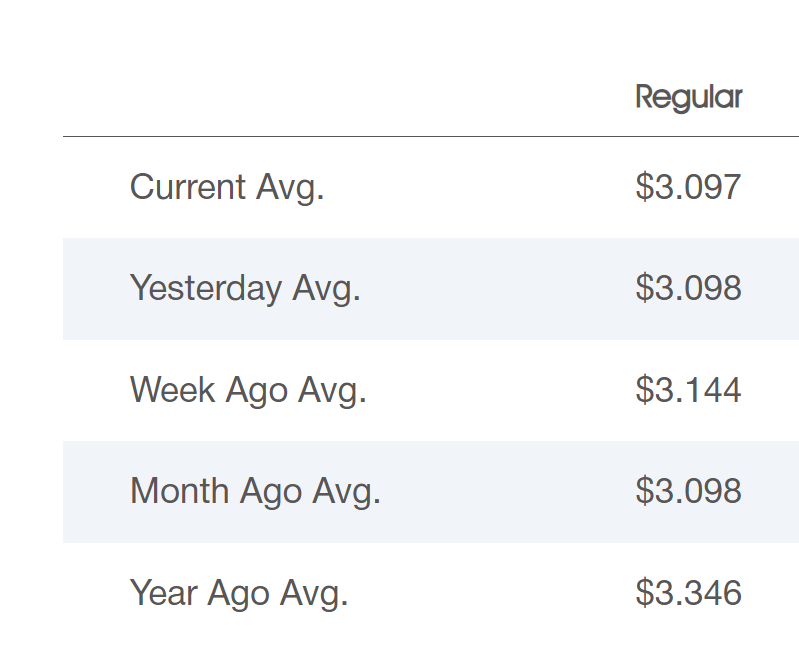The image size is (799, 655).
Task: Click the dollar sign of the $3.144 price
Action: [644, 390]
